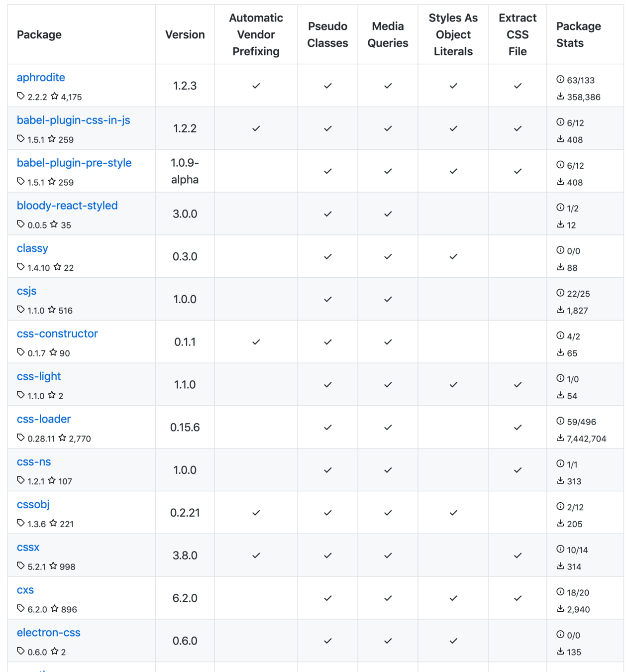Click aphrodite's Automatic Vendor Prefixing checkmark
629x672 pixels.
256,86
